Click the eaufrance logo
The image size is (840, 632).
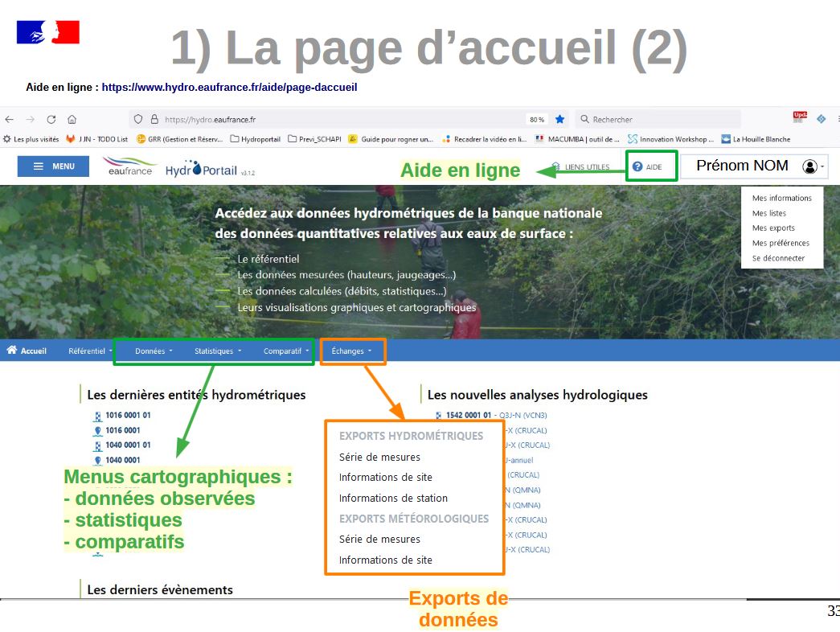click(129, 166)
